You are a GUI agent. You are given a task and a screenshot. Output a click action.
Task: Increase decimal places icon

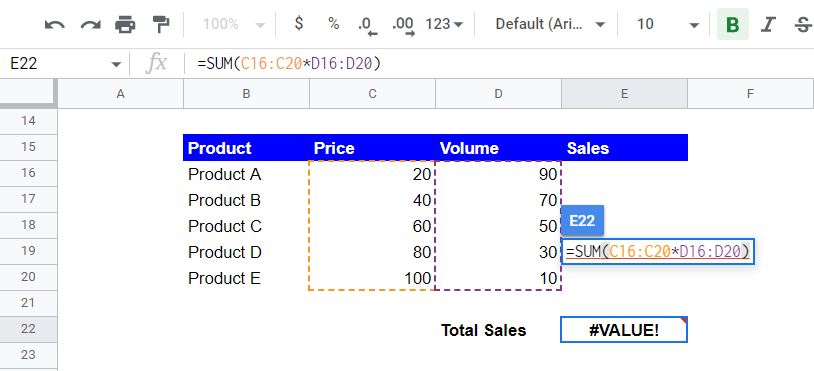click(403, 25)
